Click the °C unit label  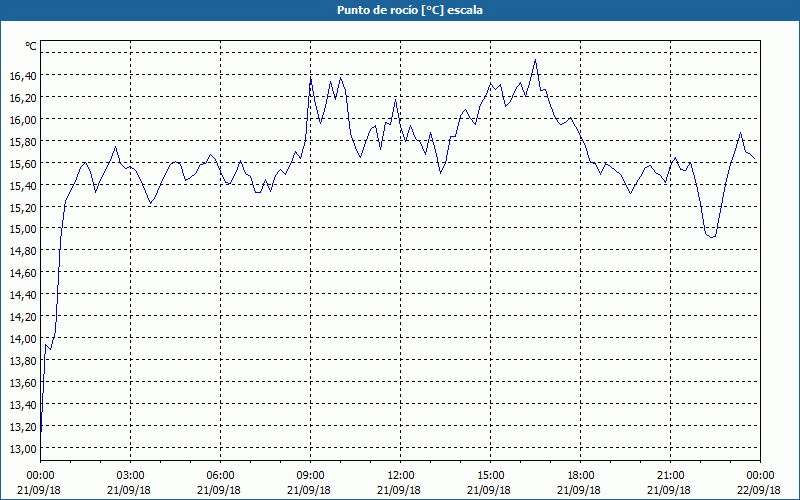(x=31, y=46)
